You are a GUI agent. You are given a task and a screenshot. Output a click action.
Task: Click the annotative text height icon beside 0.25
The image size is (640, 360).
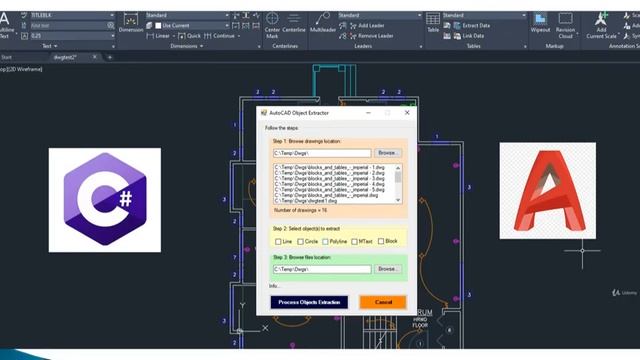pos(24,36)
